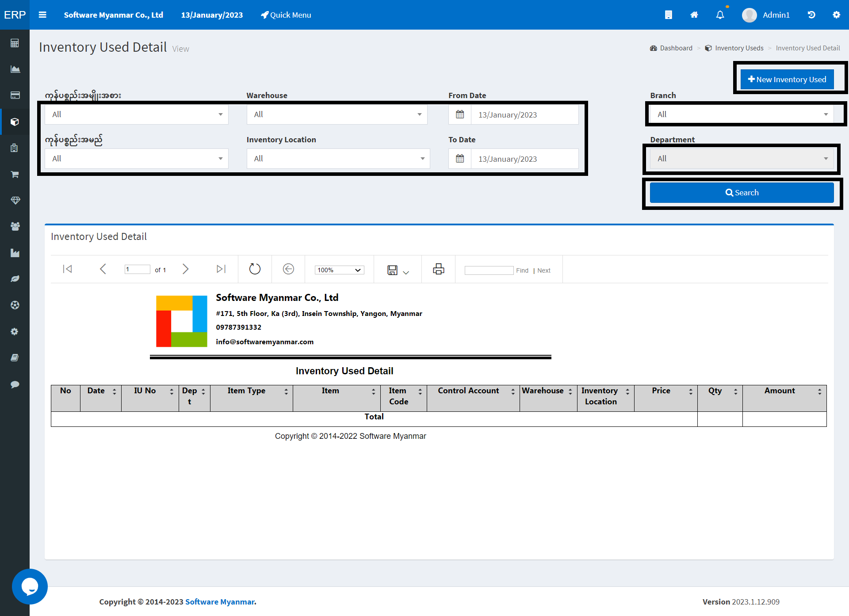This screenshot has height=616, width=849.
Task: Sort by Warehouse column
Action: point(570,392)
